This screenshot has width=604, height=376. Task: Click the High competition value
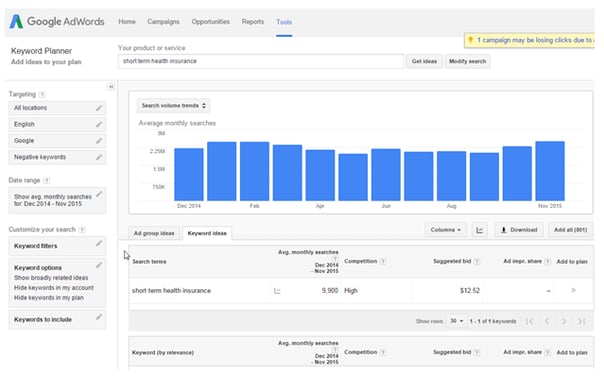(x=351, y=291)
